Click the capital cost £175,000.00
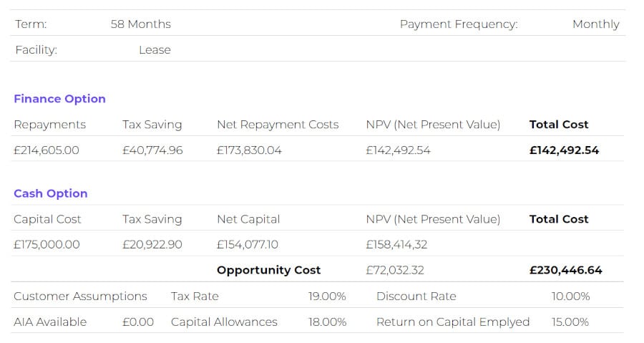Viewport: 644px width, 343px height. click(x=47, y=245)
